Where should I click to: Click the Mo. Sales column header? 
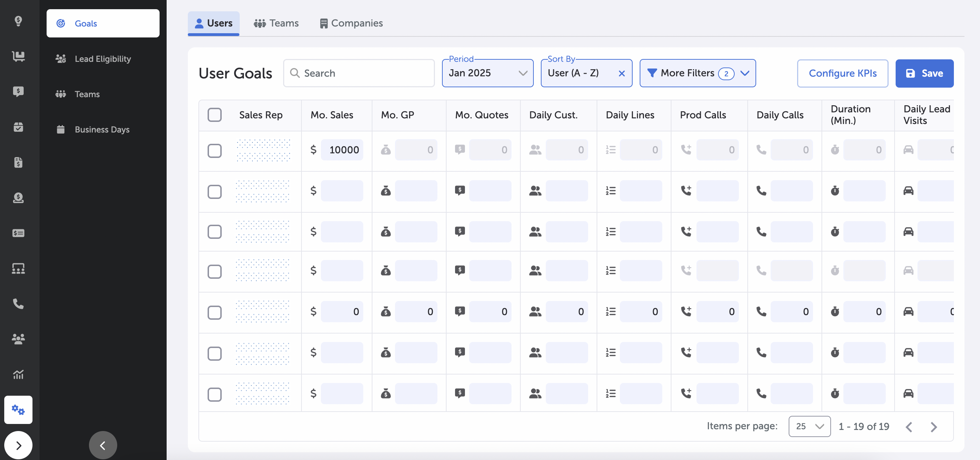332,114
